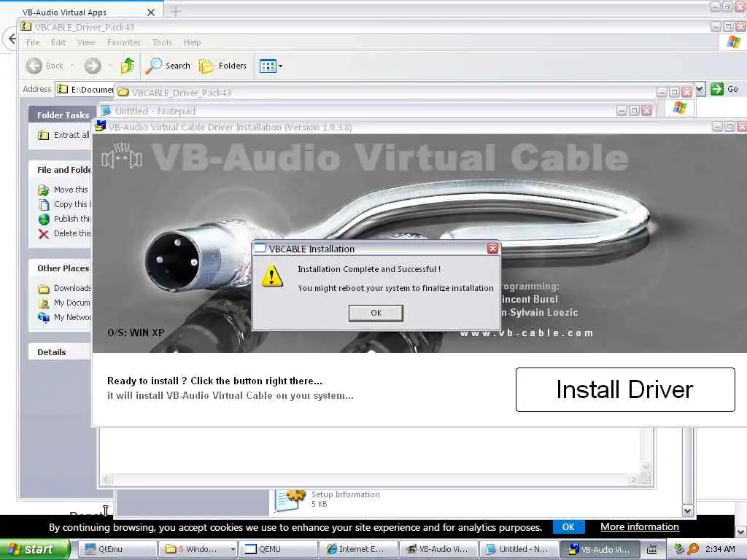The height and width of the screenshot is (560, 747).
Task: Click the Search magnifier toolbar button
Action: click(169, 66)
